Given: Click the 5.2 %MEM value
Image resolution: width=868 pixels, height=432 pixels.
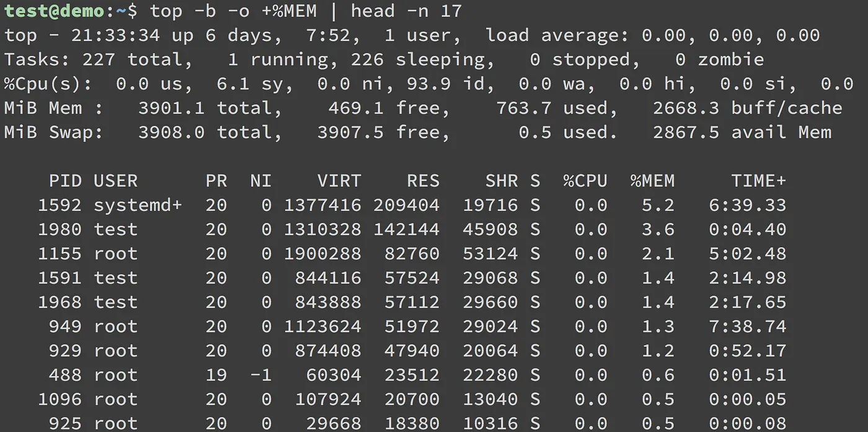Looking at the screenshot, I should pos(658,205).
